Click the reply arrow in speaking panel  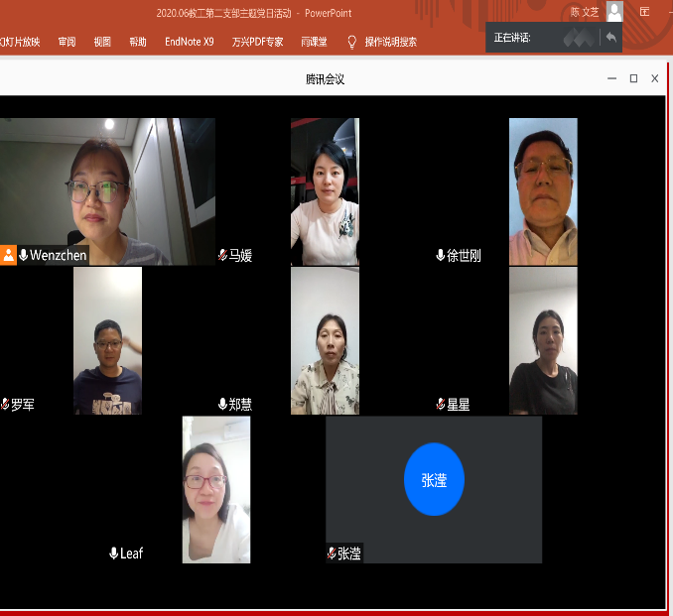coord(610,38)
